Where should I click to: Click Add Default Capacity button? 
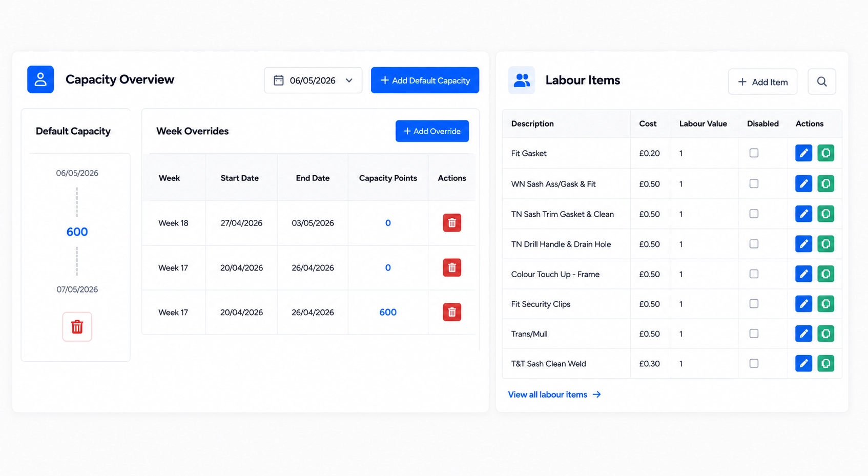(425, 80)
